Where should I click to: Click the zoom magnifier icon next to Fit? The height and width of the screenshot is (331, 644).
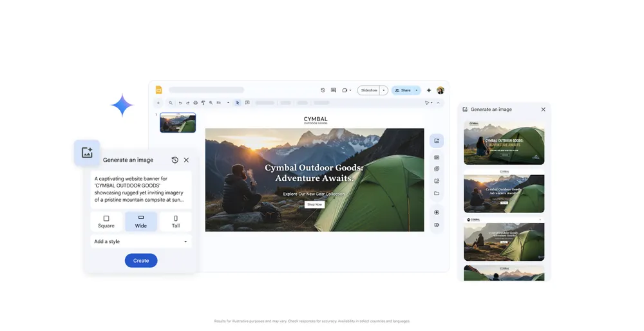tap(211, 103)
